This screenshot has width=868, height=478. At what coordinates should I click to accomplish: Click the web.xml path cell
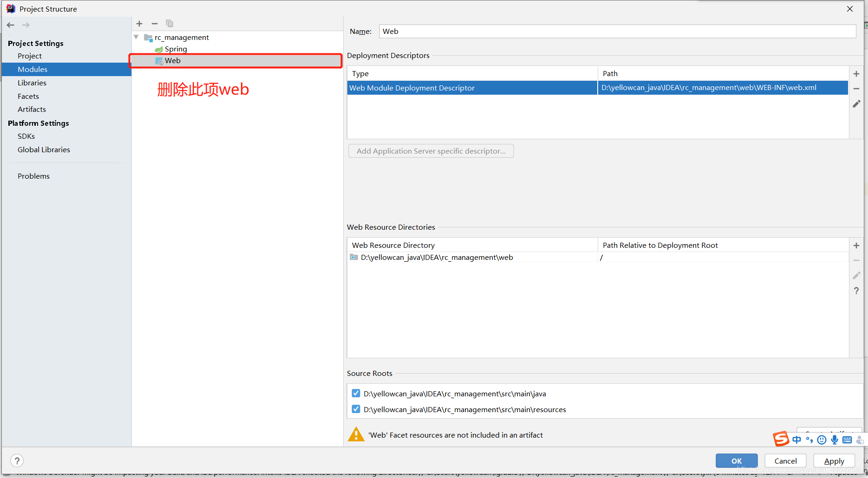point(723,88)
